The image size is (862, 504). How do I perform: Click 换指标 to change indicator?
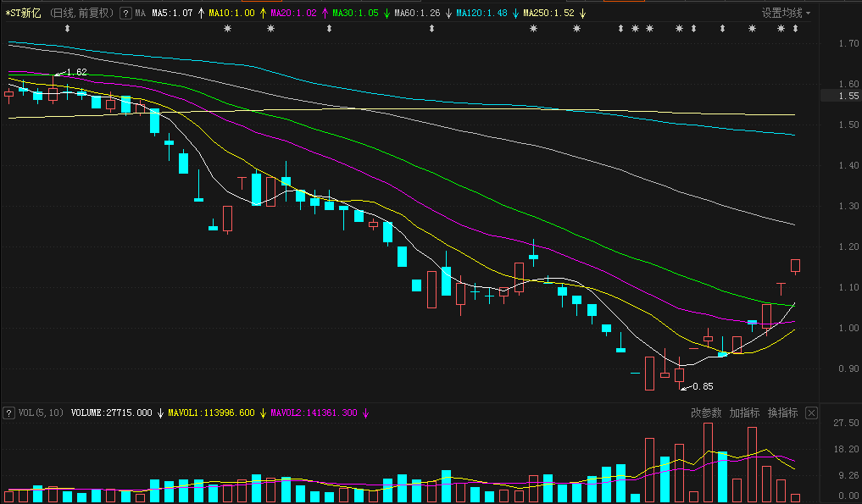click(782, 413)
